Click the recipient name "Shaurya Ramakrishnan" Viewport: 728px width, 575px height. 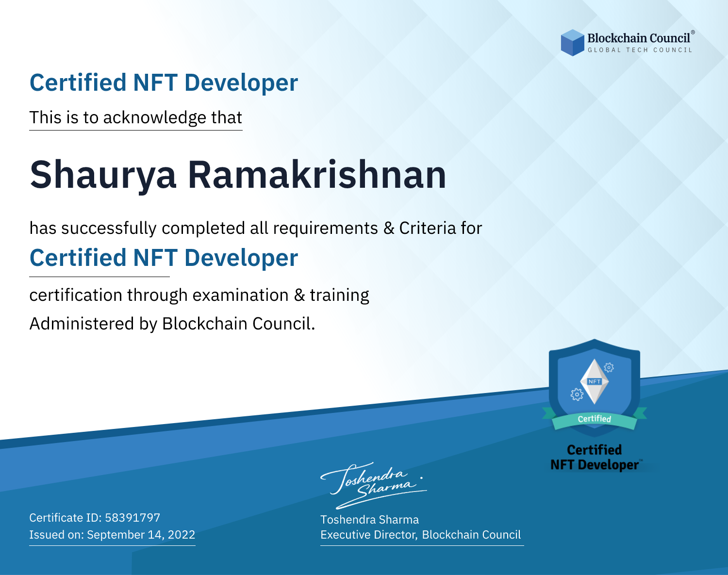tap(238, 175)
